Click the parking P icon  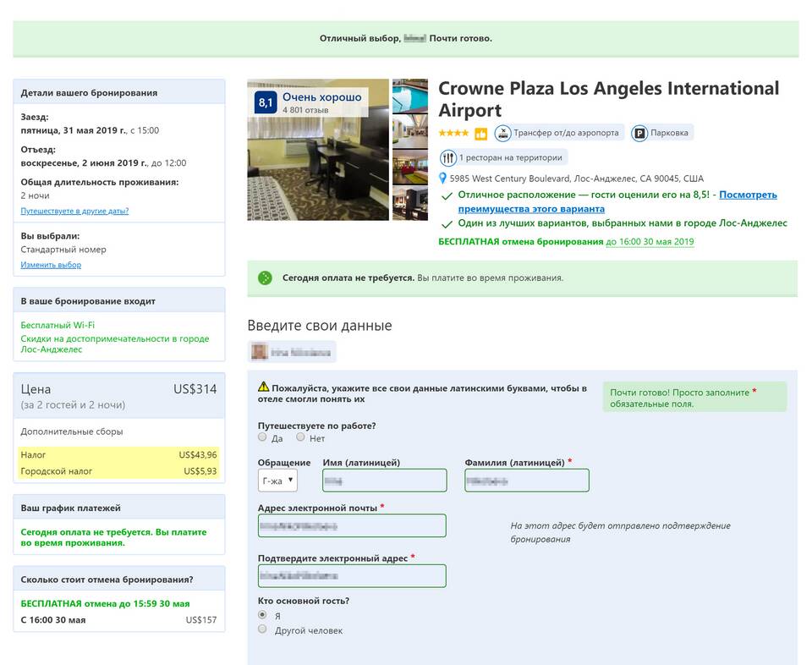click(640, 133)
